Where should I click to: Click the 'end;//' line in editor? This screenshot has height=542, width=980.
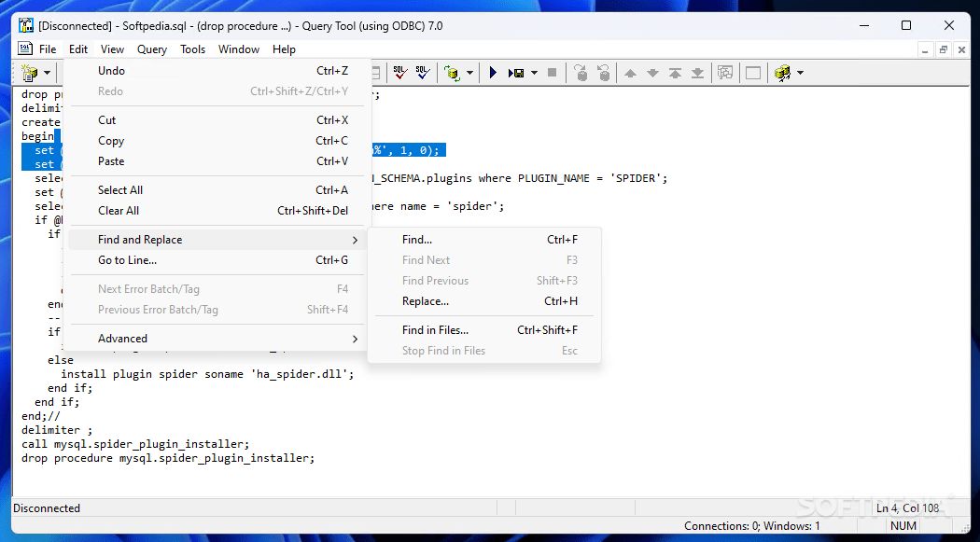coord(41,416)
